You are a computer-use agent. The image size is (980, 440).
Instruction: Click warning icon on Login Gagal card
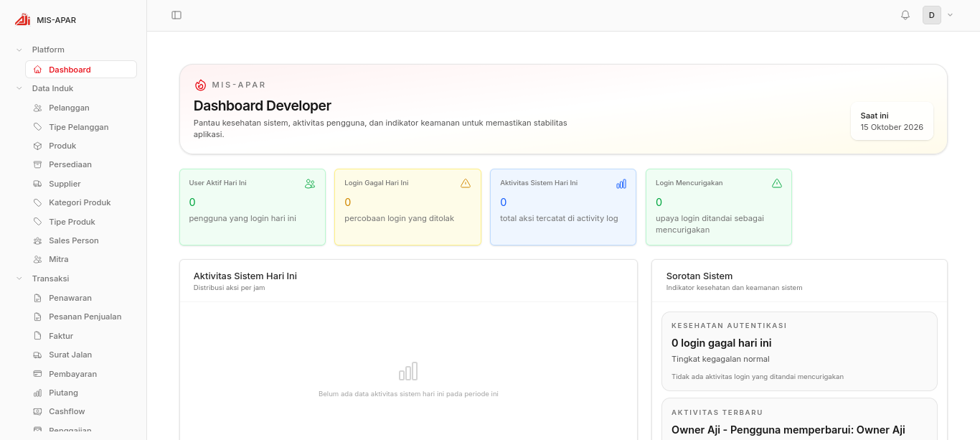coord(466,183)
